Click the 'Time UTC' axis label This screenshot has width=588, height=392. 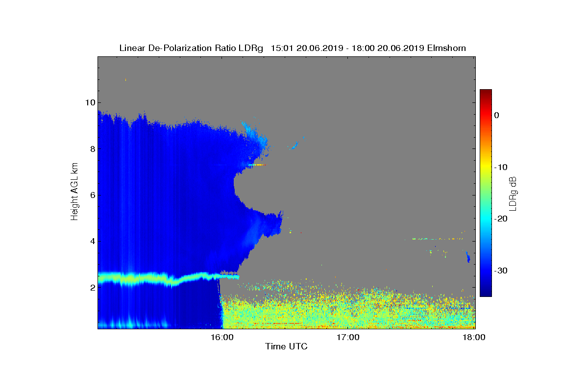pos(286,346)
